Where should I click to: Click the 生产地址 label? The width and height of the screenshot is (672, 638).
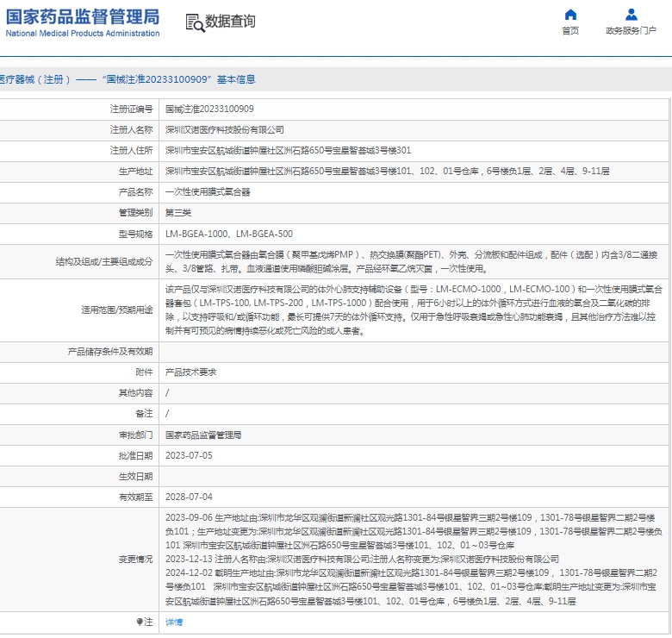coord(135,171)
